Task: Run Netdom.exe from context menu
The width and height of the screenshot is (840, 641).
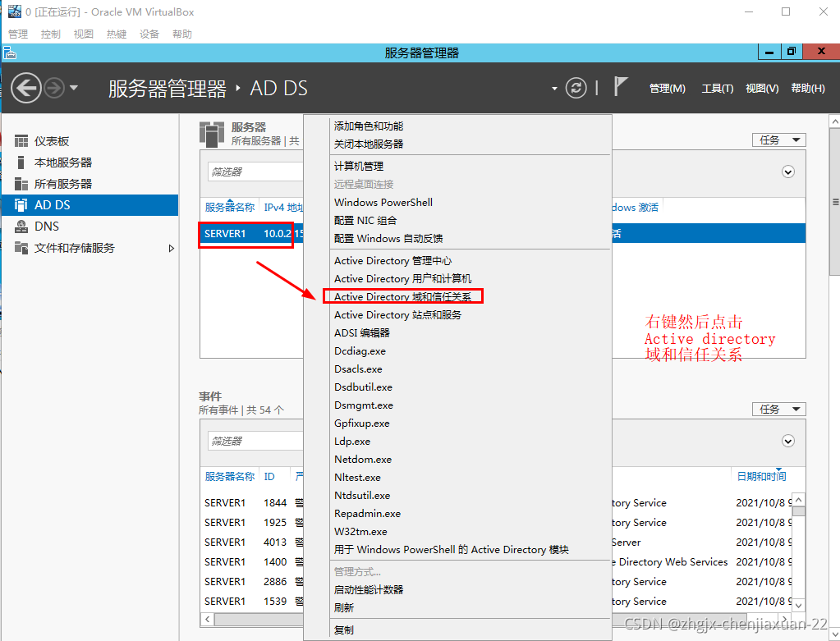Action: coord(363,460)
